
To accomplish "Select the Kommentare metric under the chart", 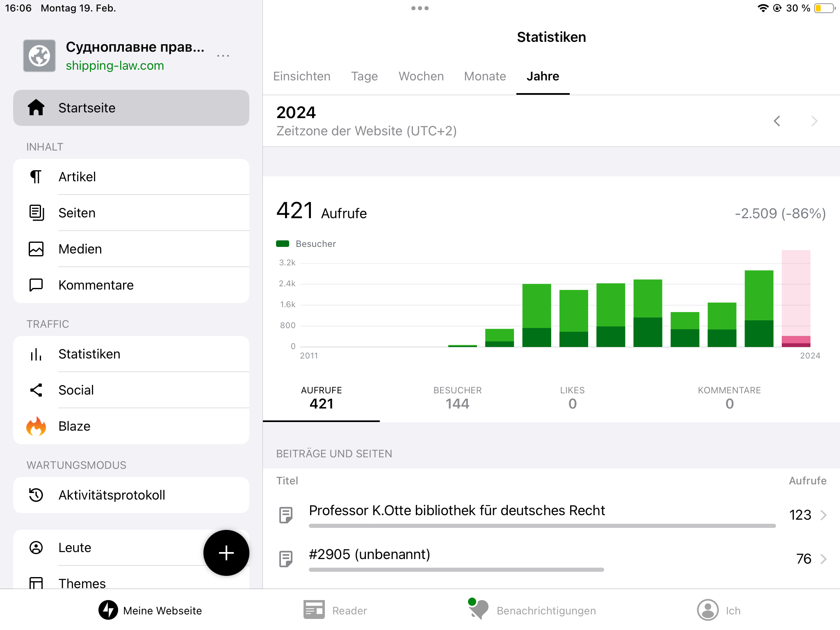I will tap(729, 398).
